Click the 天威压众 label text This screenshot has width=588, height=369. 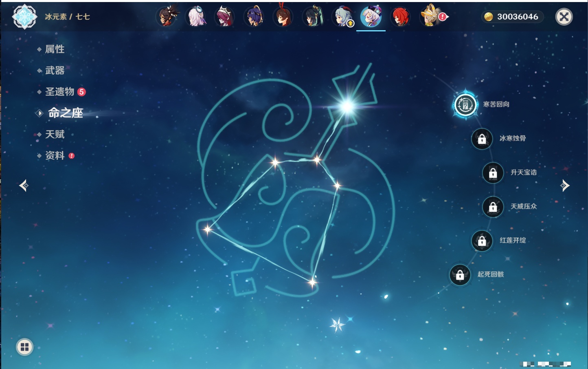coord(524,206)
